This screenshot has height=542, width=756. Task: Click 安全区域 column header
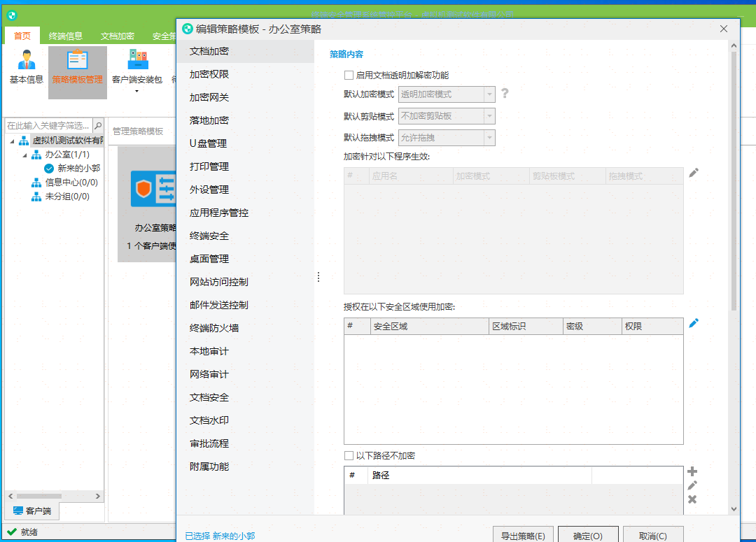(x=430, y=327)
